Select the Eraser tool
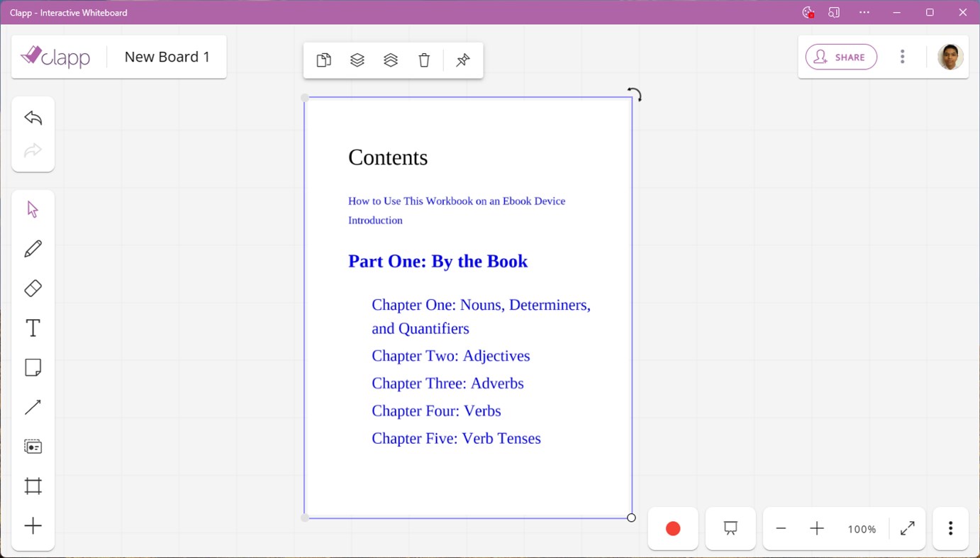The image size is (980, 558). [x=33, y=288]
